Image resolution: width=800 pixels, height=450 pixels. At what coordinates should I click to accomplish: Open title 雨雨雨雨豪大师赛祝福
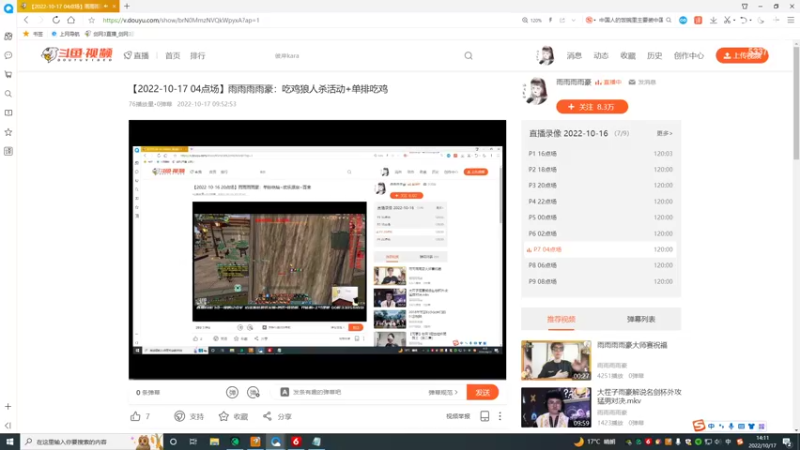(632, 345)
